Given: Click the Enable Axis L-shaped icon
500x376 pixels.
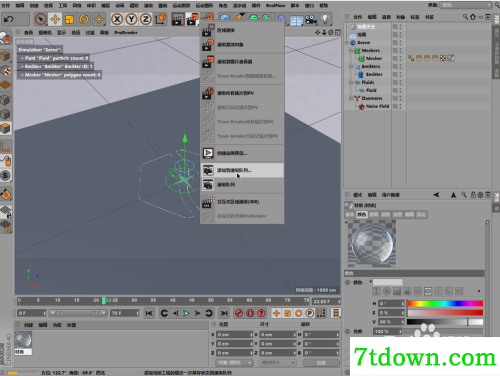Looking at the screenshot, I should (5, 147).
